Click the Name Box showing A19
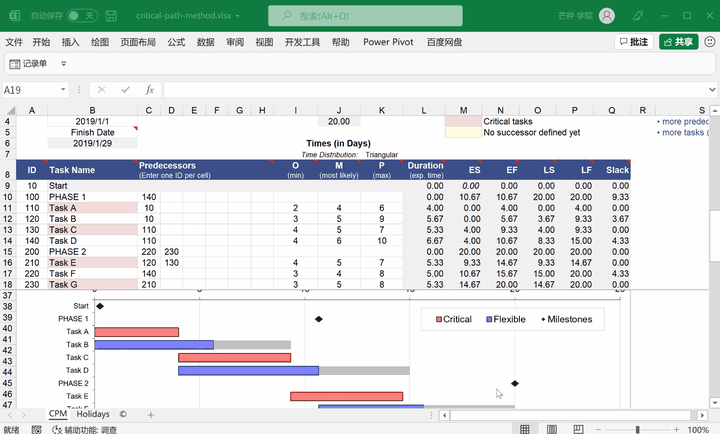 (x=30, y=90)
